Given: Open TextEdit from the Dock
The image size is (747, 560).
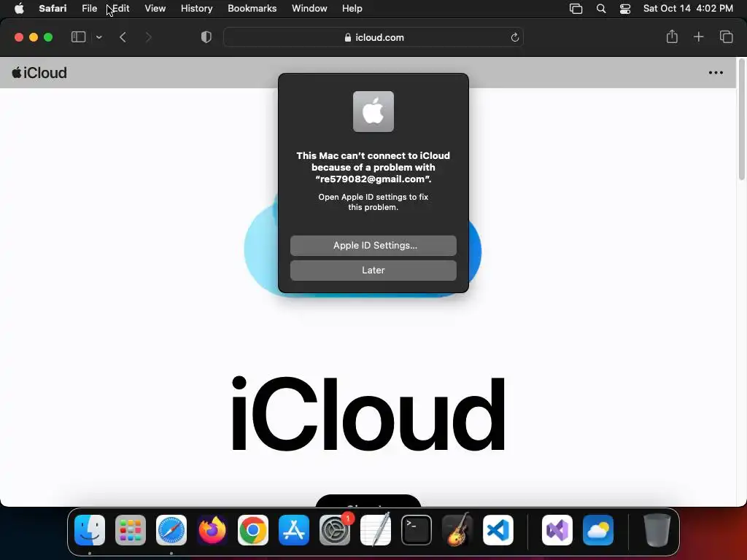Looking at the screenshot, I should pos(376,530).
